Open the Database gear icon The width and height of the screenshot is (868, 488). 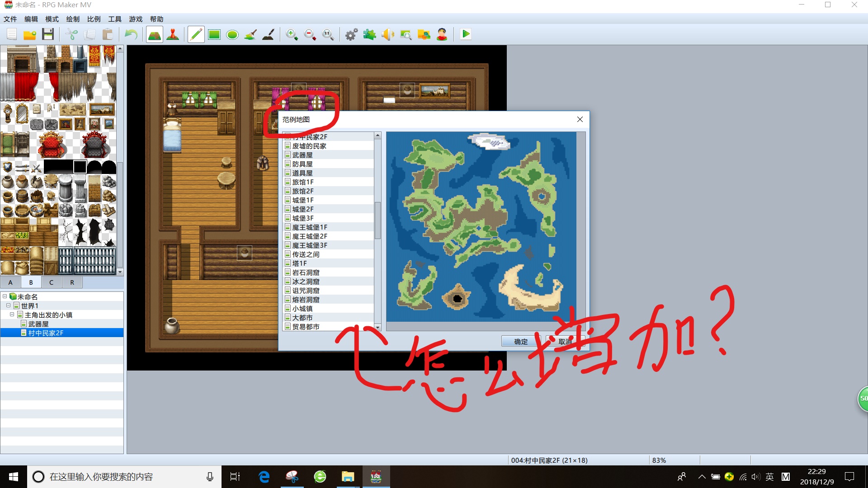[352, 34]
